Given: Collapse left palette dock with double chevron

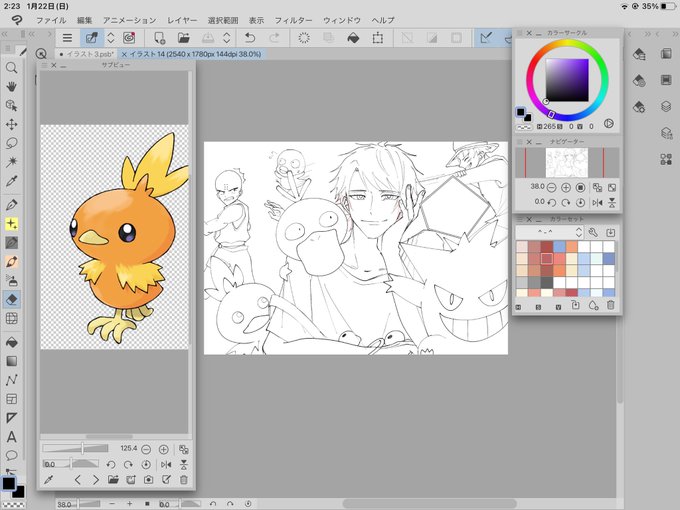Looking at the screenshot, I should (x=4, y=34).
